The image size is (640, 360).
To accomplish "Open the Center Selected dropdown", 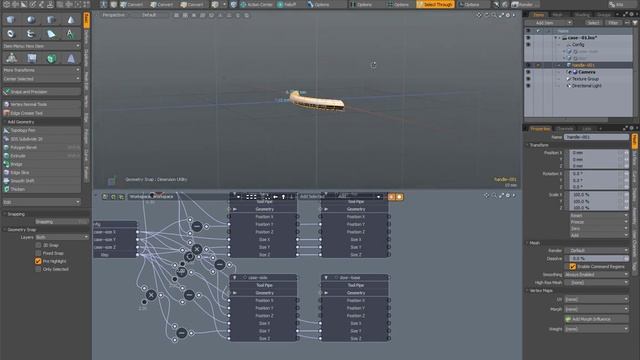I will coord(41,79).
